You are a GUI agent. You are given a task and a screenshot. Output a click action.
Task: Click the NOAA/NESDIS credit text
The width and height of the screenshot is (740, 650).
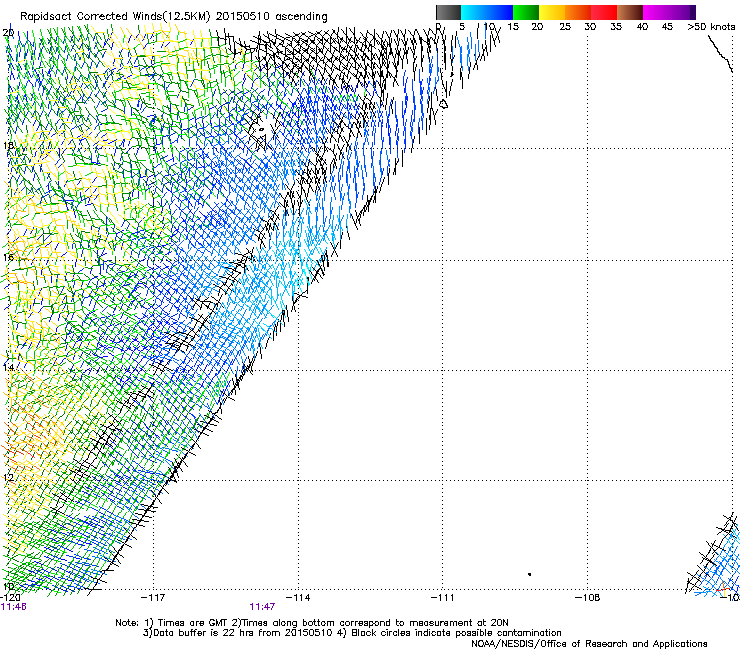click(x=589, y=644)
